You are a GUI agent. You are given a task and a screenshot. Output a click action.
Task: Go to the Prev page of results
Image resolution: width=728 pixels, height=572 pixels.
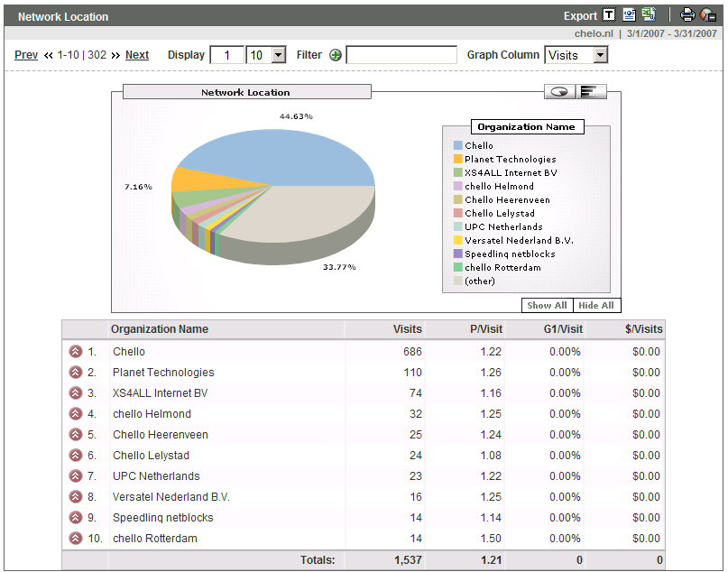(26, 55)
